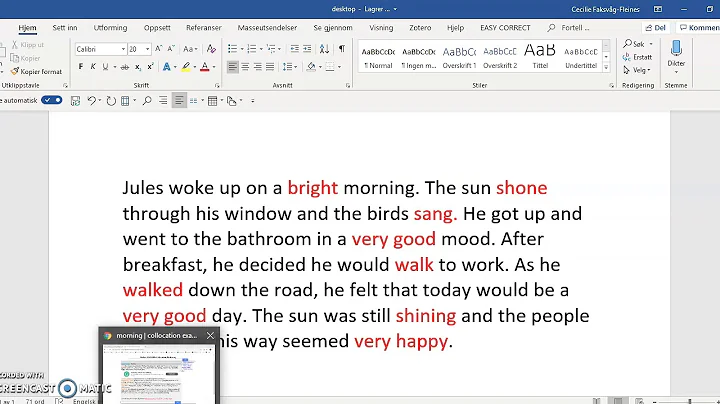Apply bold with the F button
The height and width of the screenshot is (404, 720).
click(81, 67)
